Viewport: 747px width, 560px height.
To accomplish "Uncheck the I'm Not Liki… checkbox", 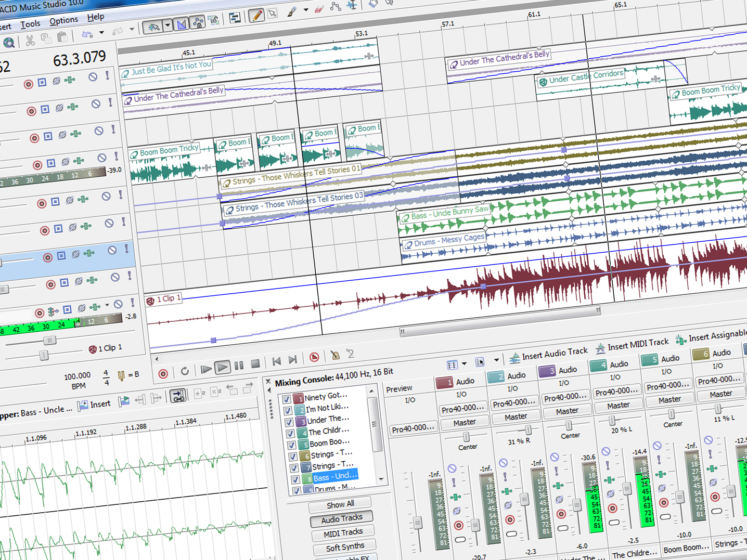I will point(288,411).
